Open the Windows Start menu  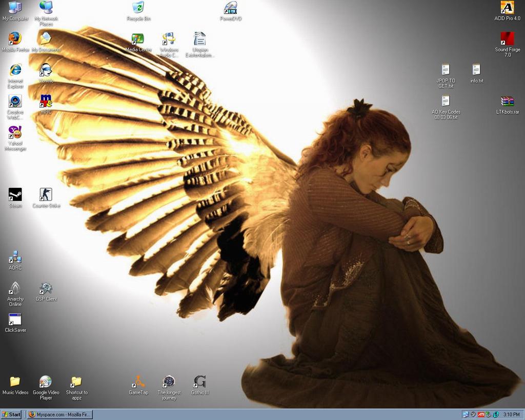[11, 414]
